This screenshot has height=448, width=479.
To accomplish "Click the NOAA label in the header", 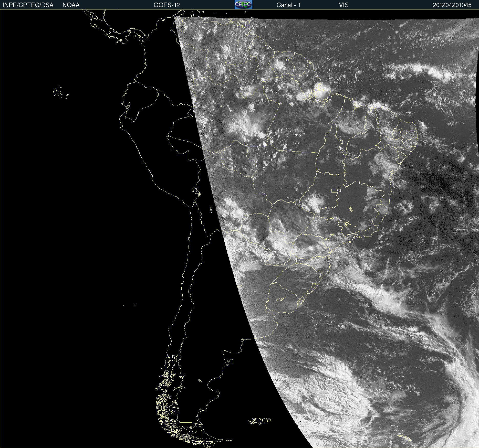I will coord(71,5).
